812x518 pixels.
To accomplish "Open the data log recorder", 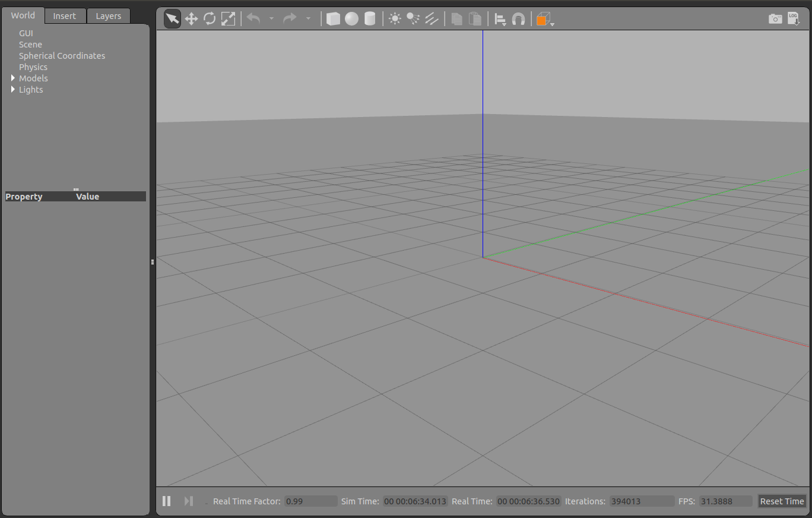I will pos(794,19).
